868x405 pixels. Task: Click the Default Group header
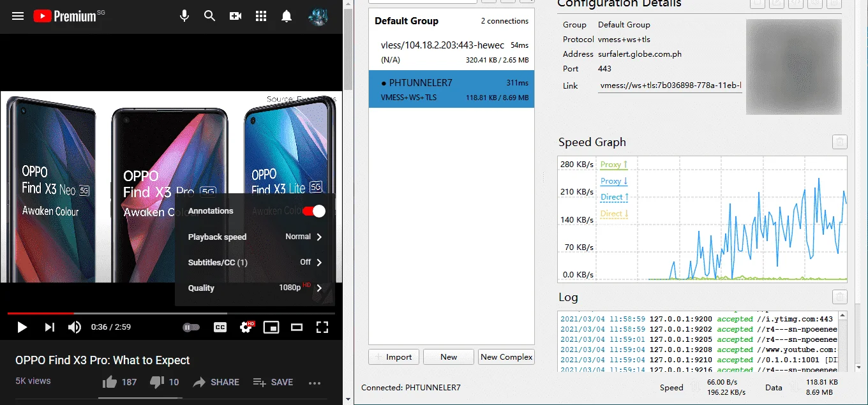tap(407, 21)
